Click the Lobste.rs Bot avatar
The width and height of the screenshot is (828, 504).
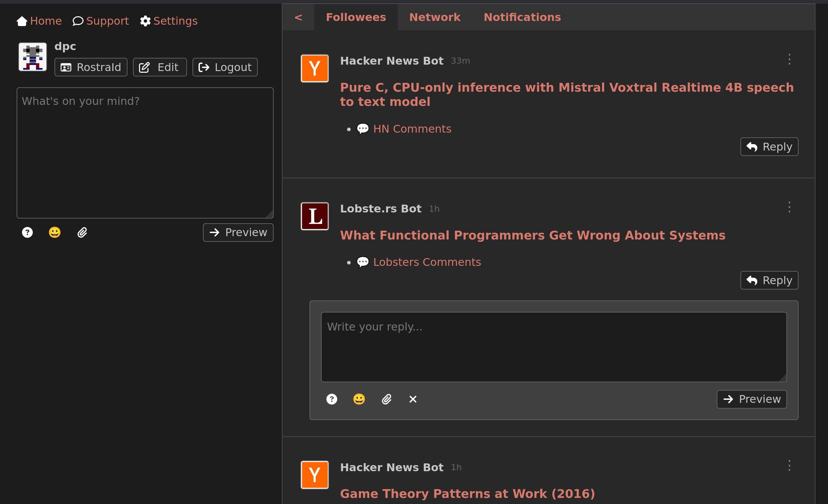click(x=315, y=216)
